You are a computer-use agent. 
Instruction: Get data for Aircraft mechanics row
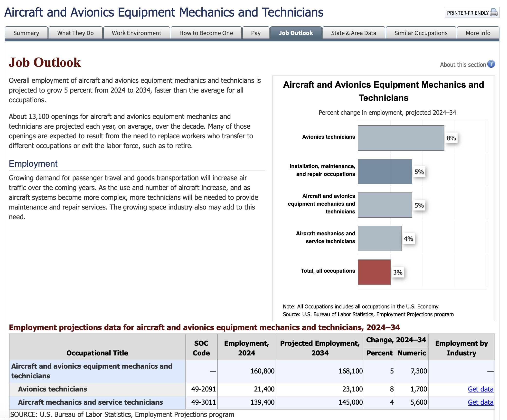[480, 402]
